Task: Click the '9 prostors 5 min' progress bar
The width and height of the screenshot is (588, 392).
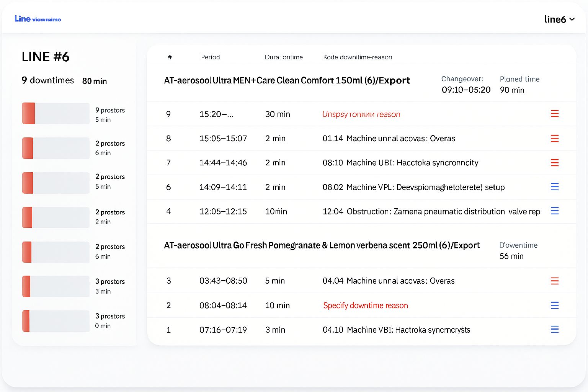Action: (56, 113)
